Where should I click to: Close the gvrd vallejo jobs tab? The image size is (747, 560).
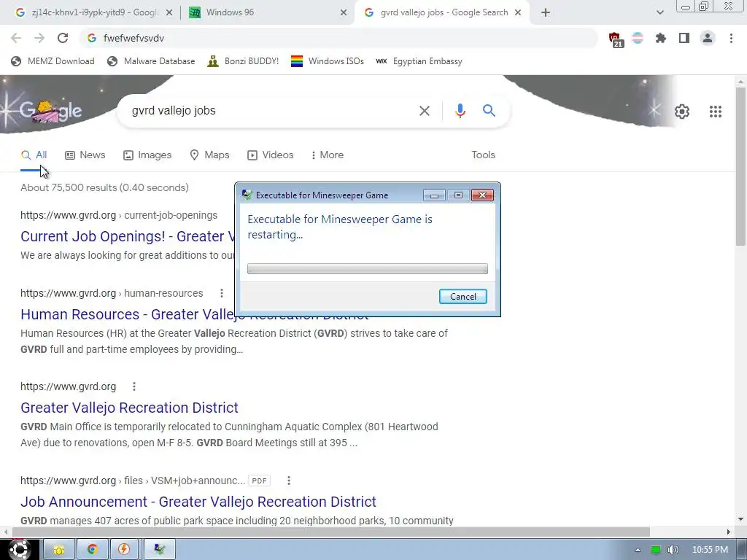click(518, 12)
